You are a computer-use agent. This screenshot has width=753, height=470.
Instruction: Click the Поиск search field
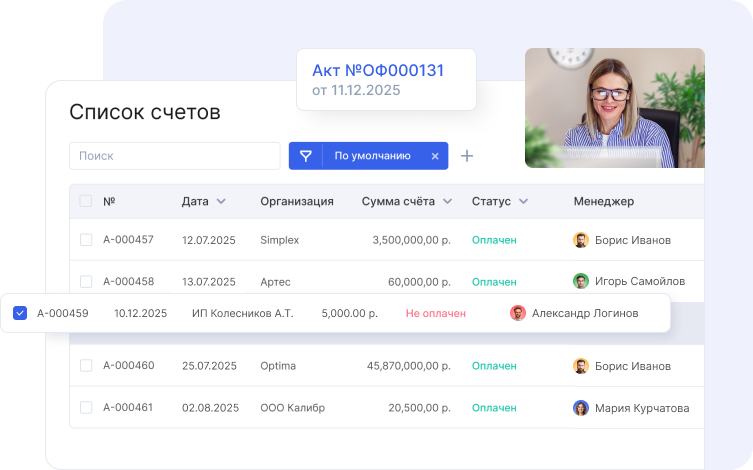click(x=175, y=156)
